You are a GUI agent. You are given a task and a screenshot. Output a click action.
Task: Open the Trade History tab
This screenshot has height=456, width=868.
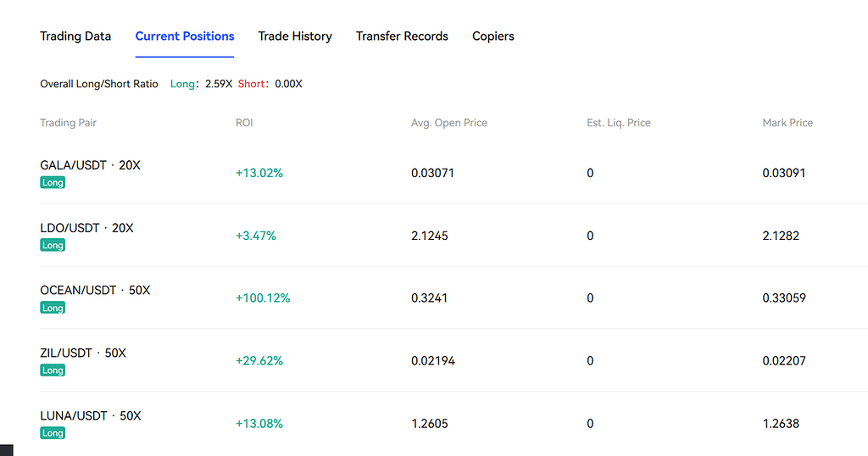click(295, 36)
